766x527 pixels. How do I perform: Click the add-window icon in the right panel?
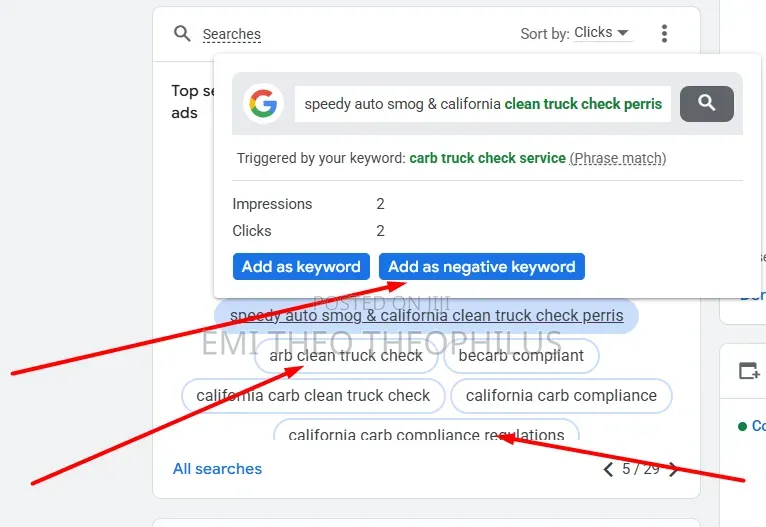point(749,371)
